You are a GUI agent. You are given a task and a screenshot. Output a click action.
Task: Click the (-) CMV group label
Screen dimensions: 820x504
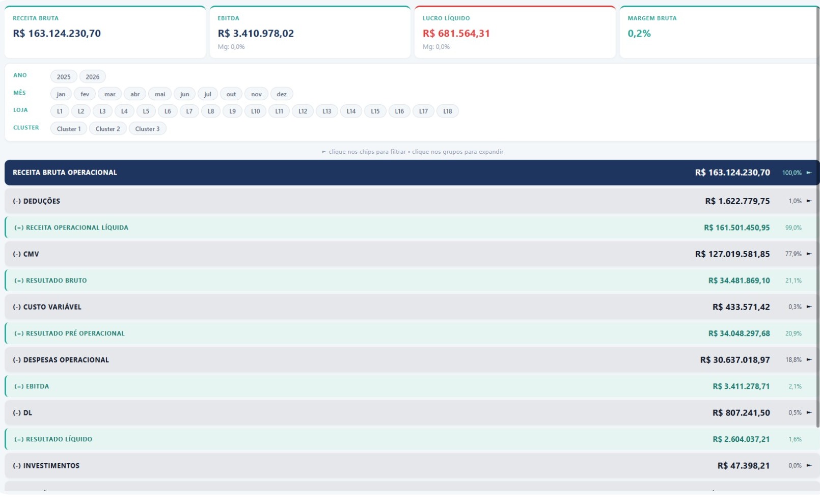coord(26,254)
